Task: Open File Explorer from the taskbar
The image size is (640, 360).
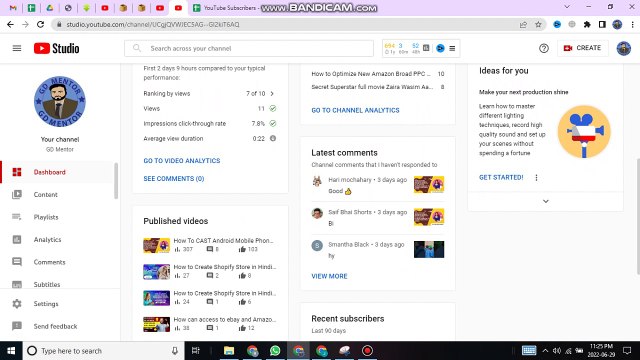Action: tap(229, 351)
